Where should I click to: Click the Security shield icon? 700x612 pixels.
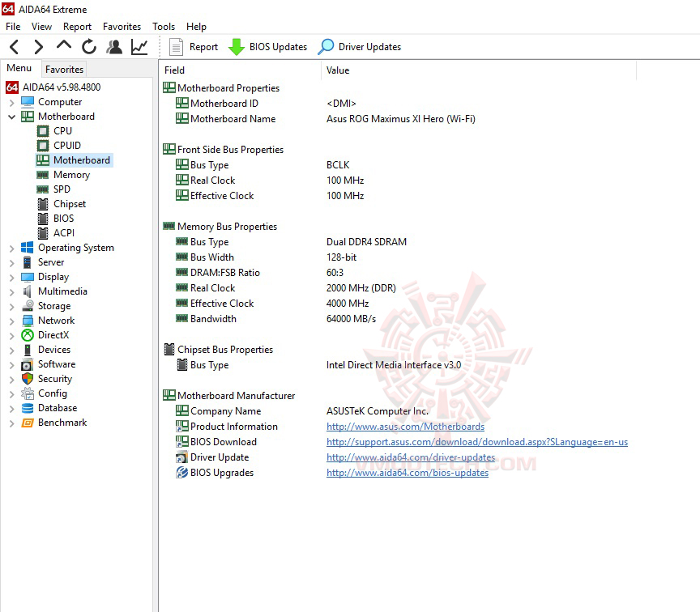coord(28,379)
